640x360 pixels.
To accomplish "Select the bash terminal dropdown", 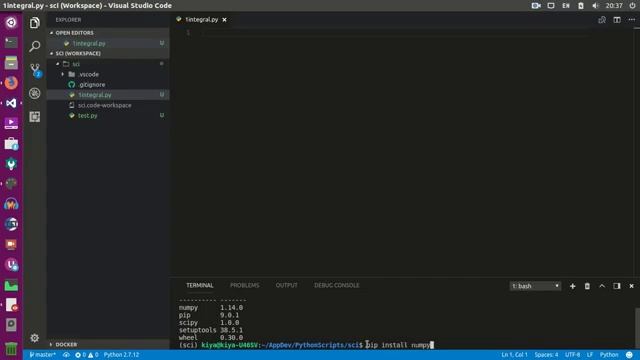I will [x=535, y=286].
